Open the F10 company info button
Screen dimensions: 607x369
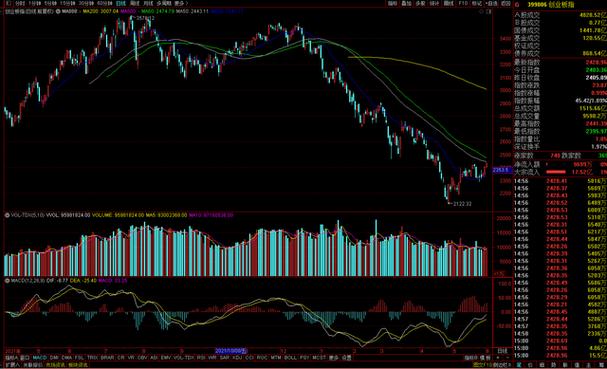click(463, 3)
